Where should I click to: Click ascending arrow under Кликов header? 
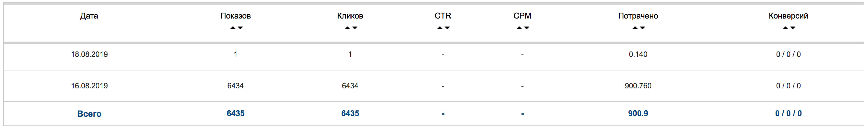click(x=347, y=28)
